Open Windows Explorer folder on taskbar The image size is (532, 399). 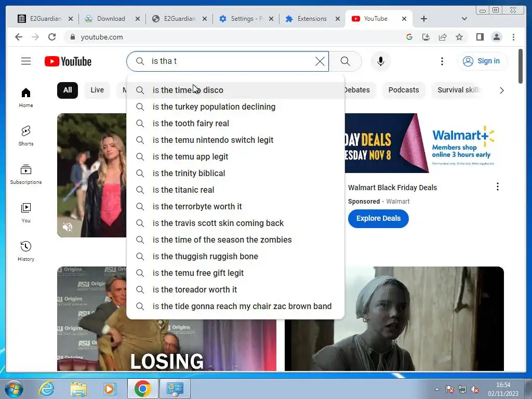click(78, 389)
